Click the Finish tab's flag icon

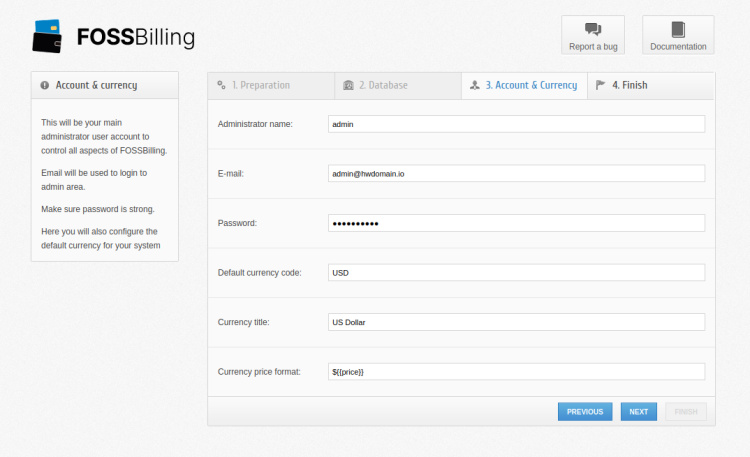[x=600, y=85]
